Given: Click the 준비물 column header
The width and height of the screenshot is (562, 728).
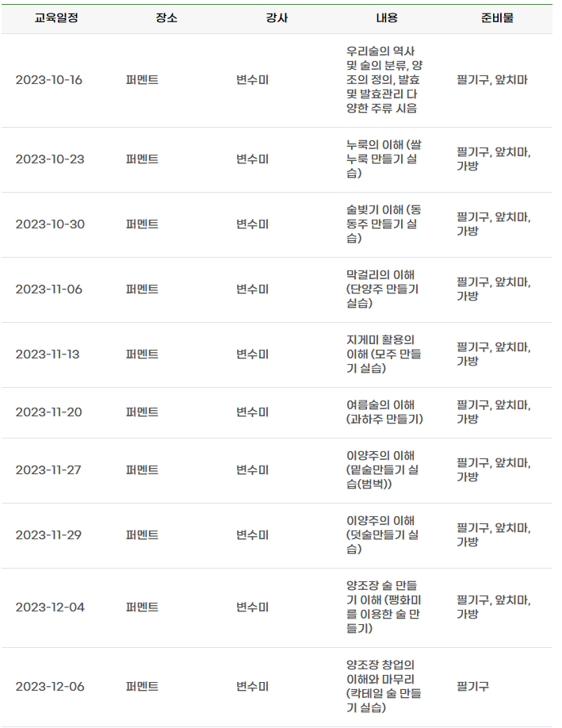Looking at the screenshot, I should tap(497, 18).
